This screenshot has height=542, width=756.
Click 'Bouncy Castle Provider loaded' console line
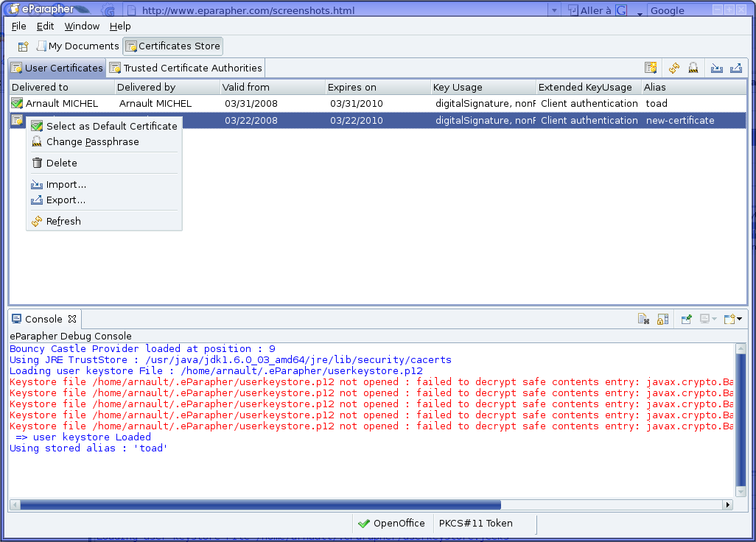(x=143, y=349)
